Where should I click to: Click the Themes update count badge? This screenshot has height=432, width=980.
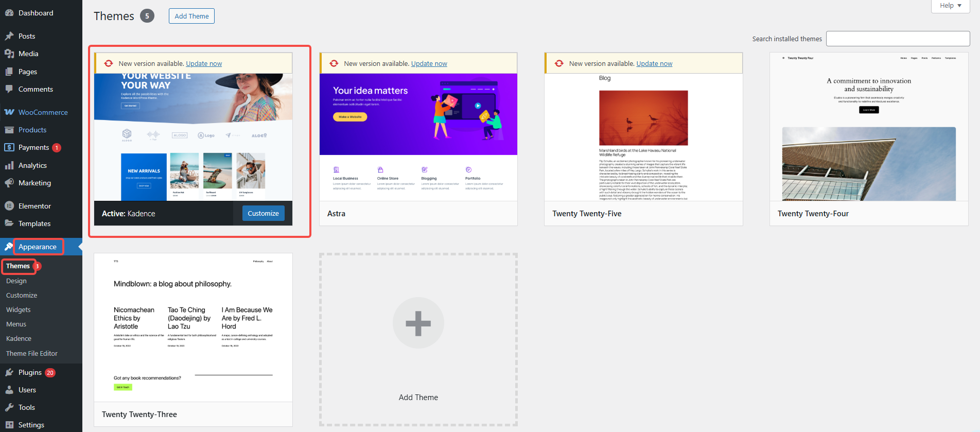pyautogui.click(x=37, y=266)
